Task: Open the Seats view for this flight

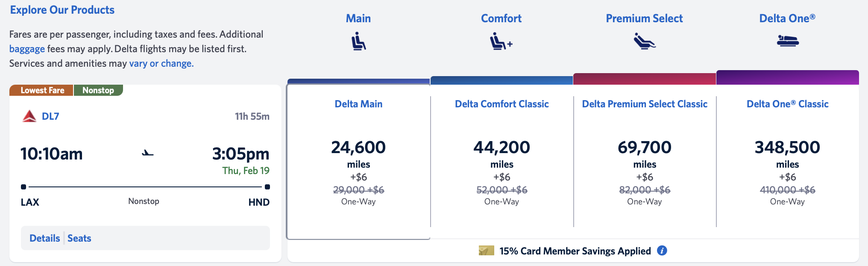Action: (x=79, y=238)
